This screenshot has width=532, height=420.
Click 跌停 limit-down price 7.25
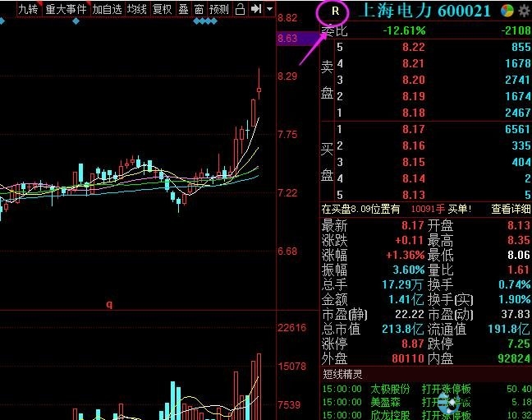tap(519, 344)
